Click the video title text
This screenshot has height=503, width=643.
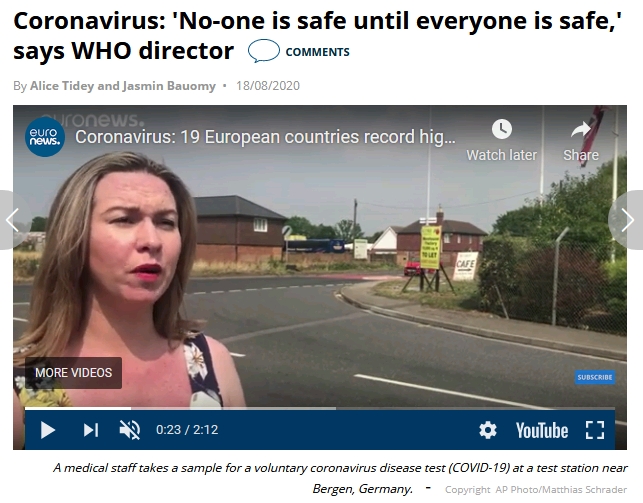coord(265,137)
